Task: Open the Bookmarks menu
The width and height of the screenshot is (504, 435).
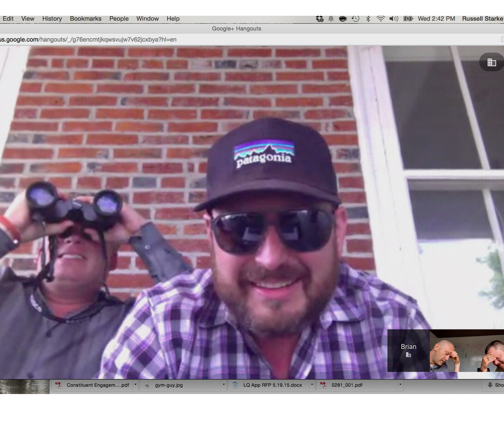Action: 86,19
